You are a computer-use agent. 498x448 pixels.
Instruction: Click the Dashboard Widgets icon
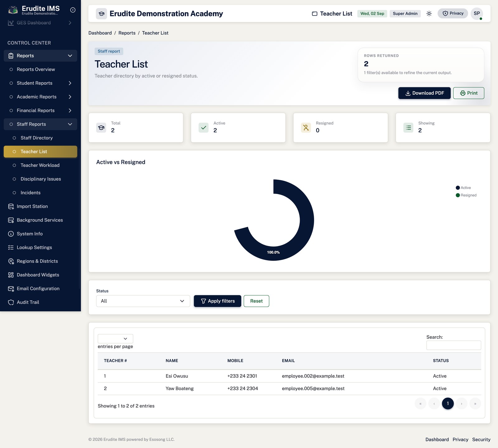click(11, 275)
